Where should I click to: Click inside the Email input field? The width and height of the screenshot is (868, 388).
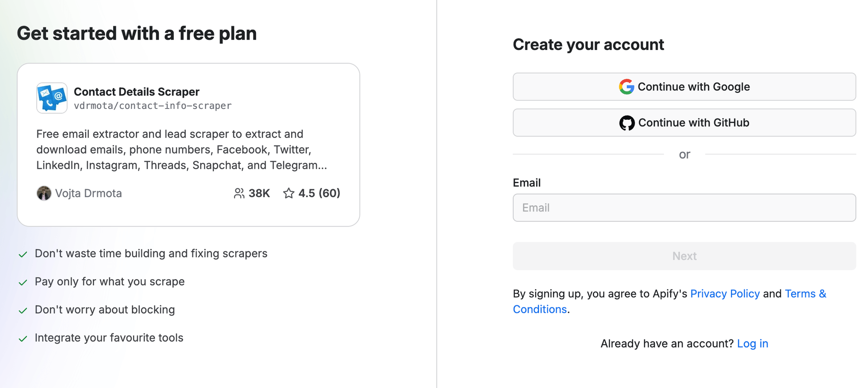point(684,207)
